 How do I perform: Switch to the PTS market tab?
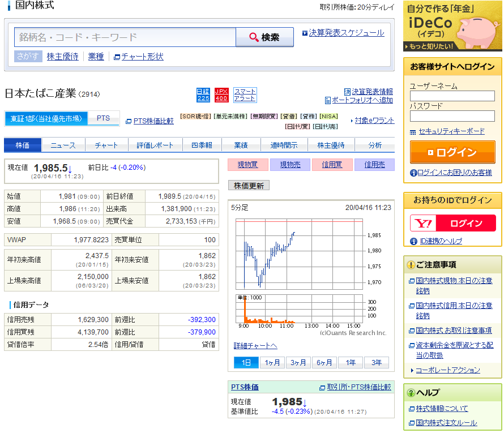tap(104, 118)
